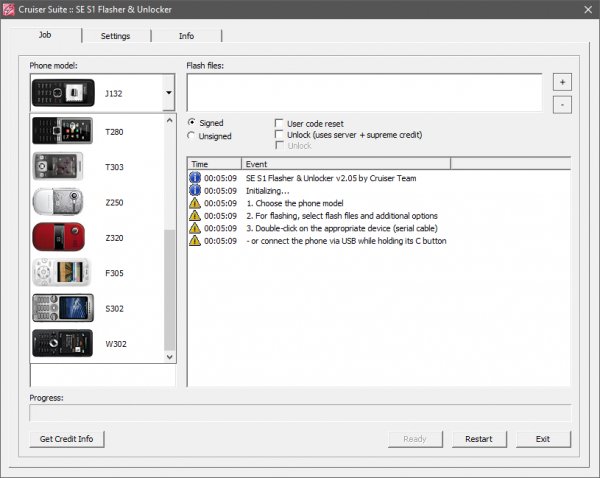Close the Cruiser Suite window
Screen dimensions: 600x478
588,10
